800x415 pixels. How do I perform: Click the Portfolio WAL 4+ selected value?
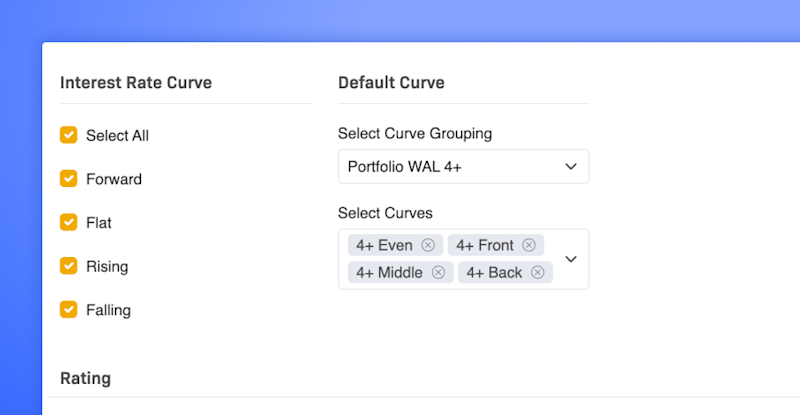[x=404, y=166]
